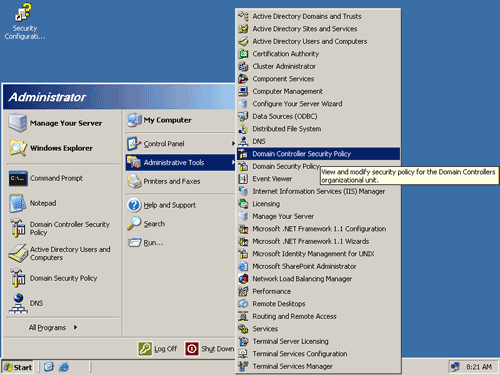Viewport: 500px width, 375px height.
Task: Open Active Directory Domains and Trusts
Action: [318, 16]
